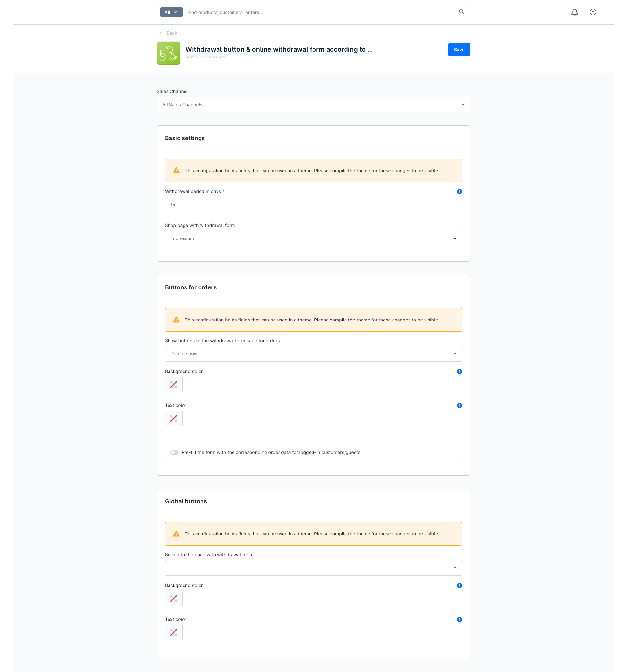Show help for Global buttons Background color
This screenshot has width=627, height=672.
pyautogui.click(x=459, y=585)
